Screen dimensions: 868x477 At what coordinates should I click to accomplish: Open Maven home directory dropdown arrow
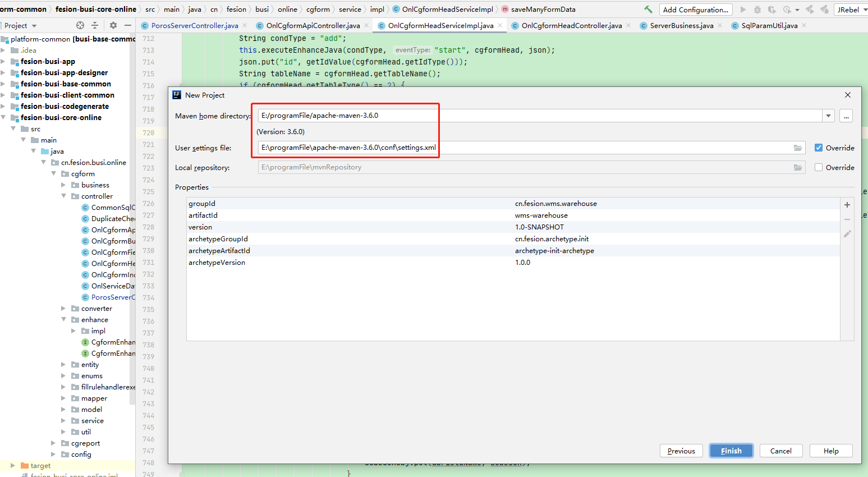click(x=828, y=116)
